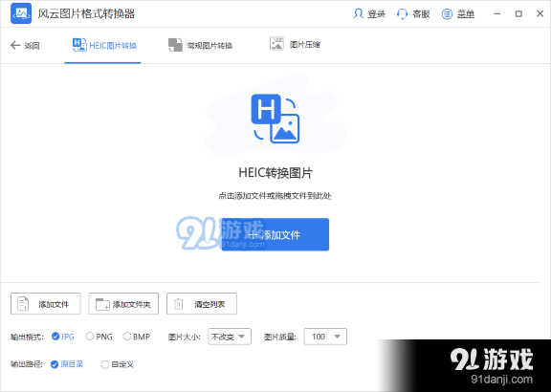Open the 图片大小 dropdown showing 不改变
This screenshot has width=551, height=392.
click(230, 337)
